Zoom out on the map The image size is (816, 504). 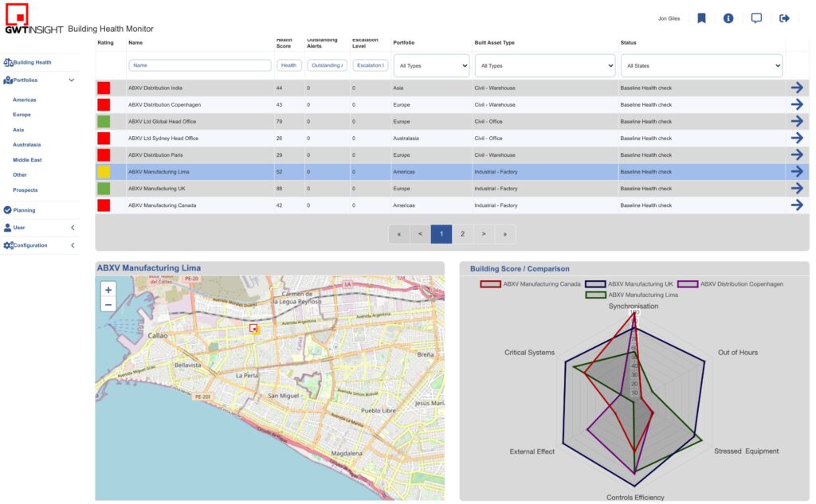click(108, 305)
